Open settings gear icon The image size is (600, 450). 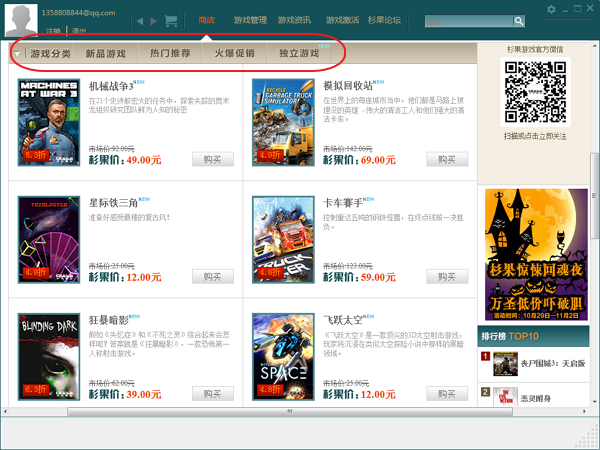point(551,9)
